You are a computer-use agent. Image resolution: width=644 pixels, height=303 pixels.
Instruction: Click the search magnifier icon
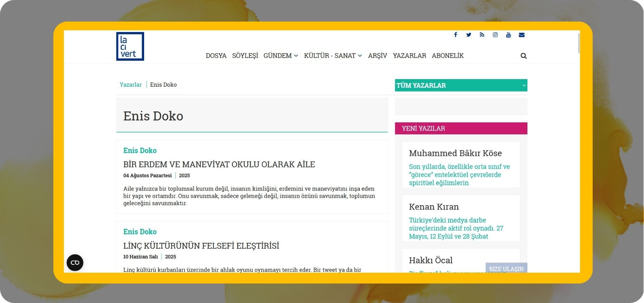tap(524, 56)
